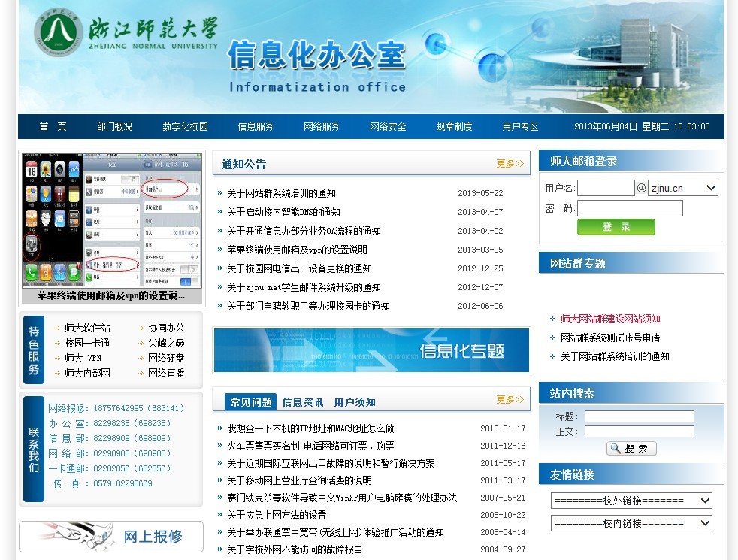
Task: Click the 更多>> icon in 通知公告
Action: pyautogui.click(x=510, y=164)
